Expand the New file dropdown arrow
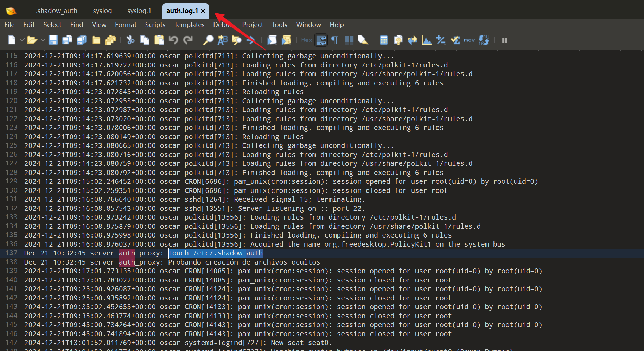This screenshot has width=644, height=351. [22, 40]
